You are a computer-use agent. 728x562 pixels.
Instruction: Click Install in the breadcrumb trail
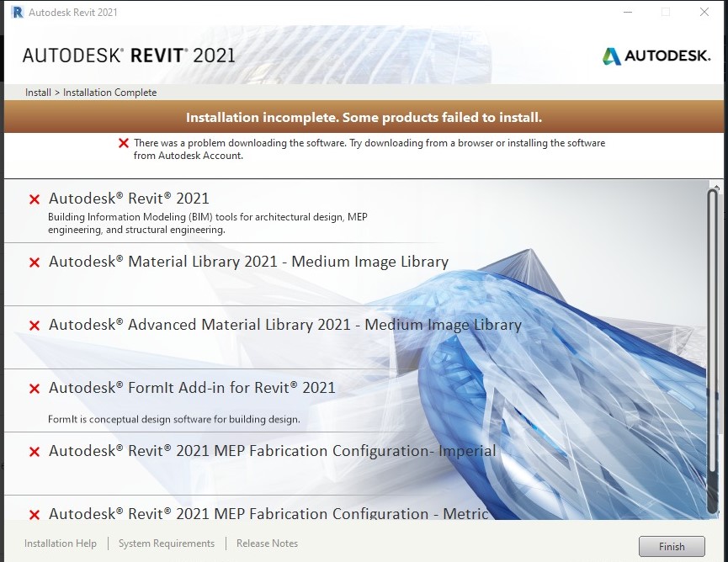(37, 93)
